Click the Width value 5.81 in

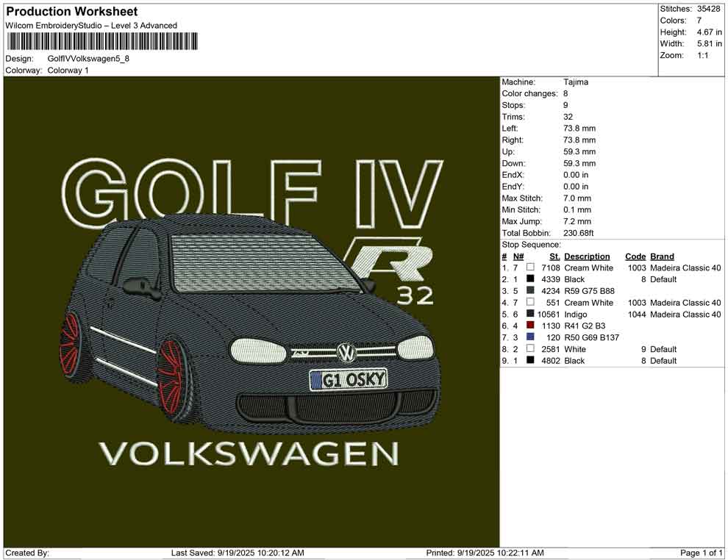pos(709,43)
